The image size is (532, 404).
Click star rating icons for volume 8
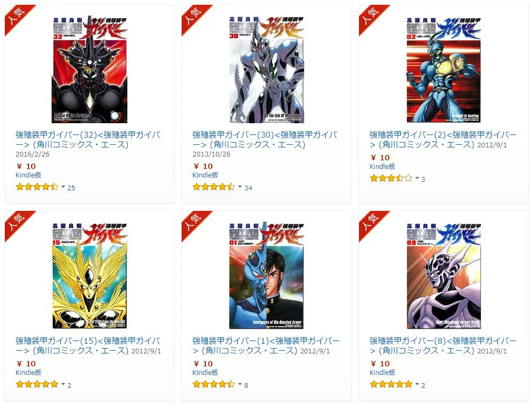click(x=391, y=384)
